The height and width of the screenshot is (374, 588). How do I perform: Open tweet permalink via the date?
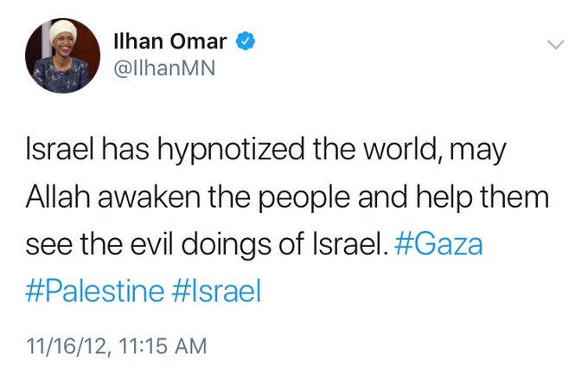[116, 345]
